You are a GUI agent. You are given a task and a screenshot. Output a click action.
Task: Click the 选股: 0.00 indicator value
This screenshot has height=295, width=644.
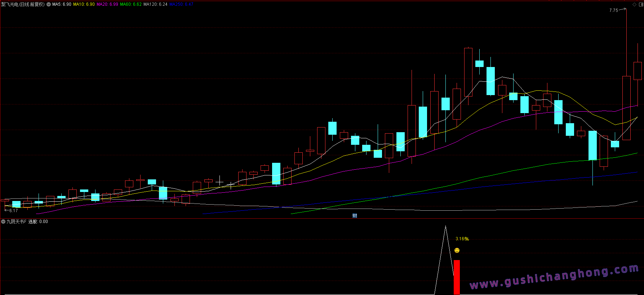click(38, 222)
